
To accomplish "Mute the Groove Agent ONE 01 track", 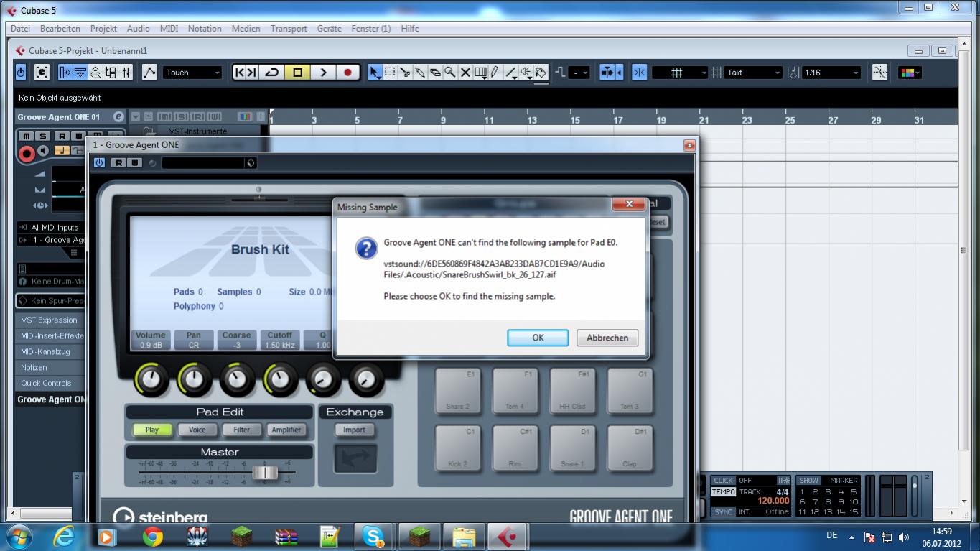I will pos(27,136).
